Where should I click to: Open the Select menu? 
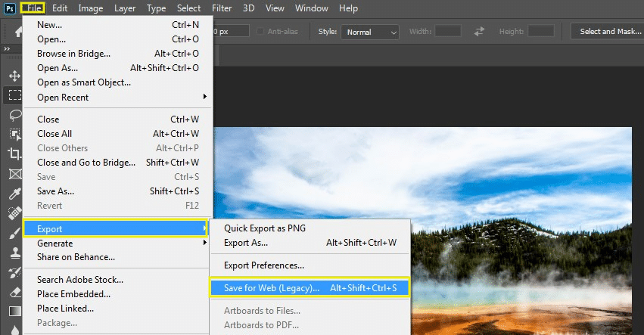point(188,8)
